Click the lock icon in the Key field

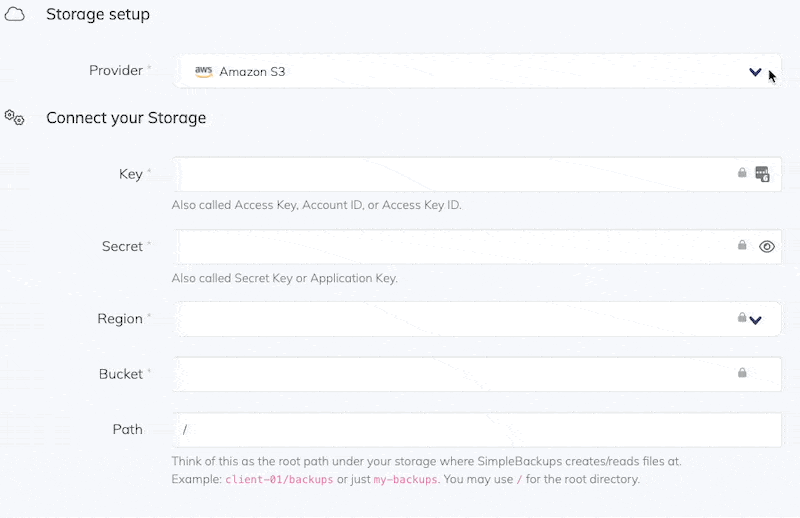(x=742, y=173)
